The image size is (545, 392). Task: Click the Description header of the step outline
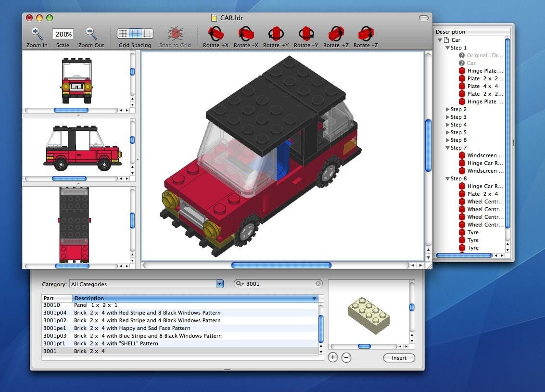[472, 32]
